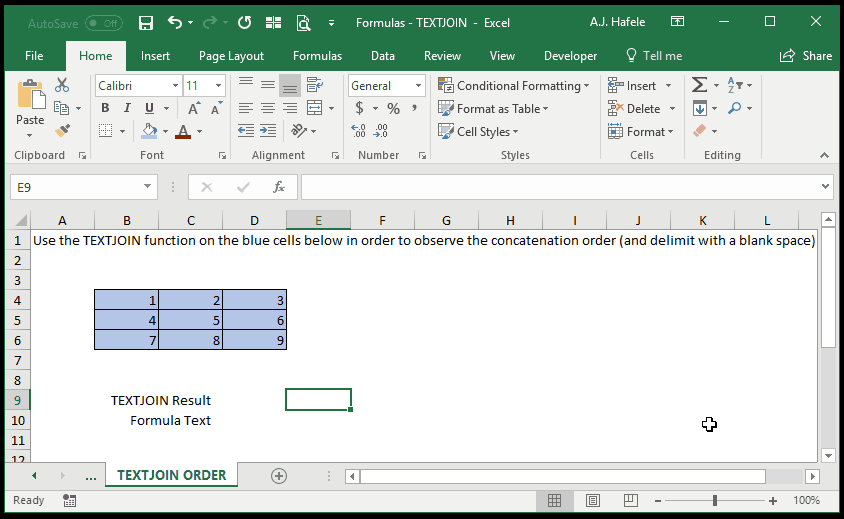Screen dimensions: 844x519
Task: Increase font size with the large A icon
Action: tap(194, 108)
